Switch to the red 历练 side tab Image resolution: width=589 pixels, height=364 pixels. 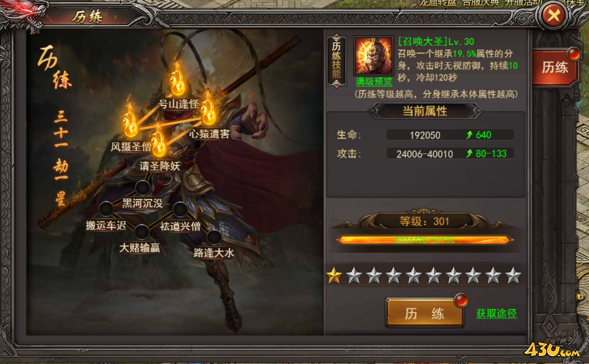555,68
